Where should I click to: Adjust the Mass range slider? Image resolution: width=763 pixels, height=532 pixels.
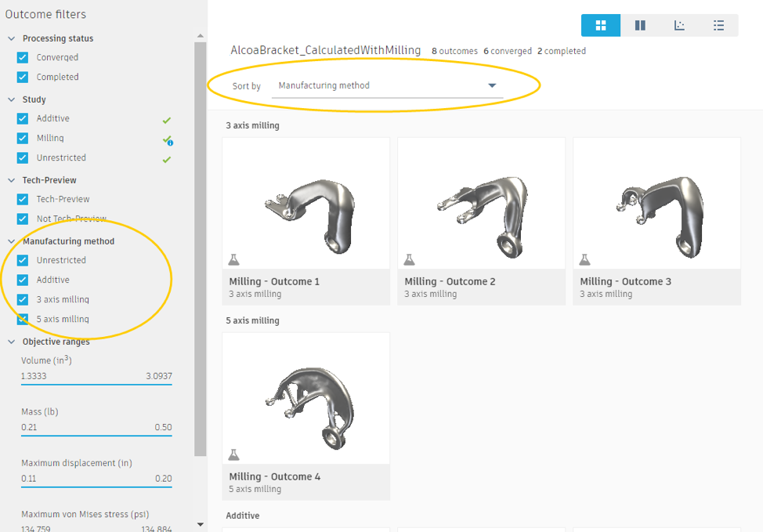point(96,436)
